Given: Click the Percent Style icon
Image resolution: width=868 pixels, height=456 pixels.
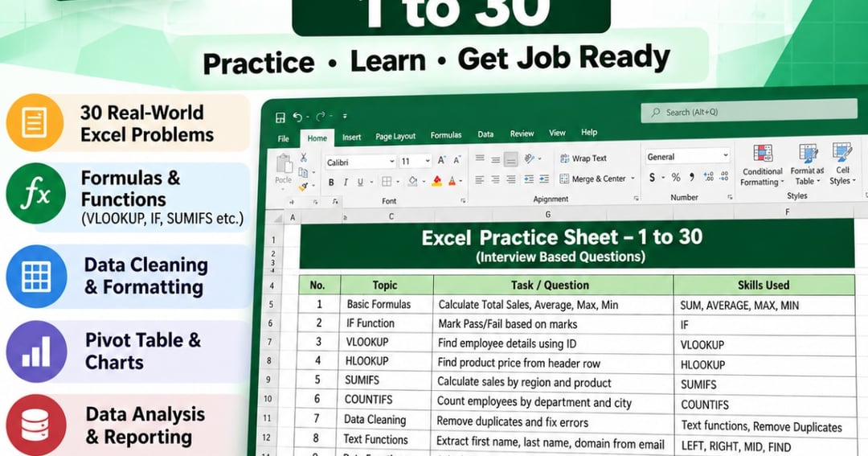Looking at the screenshot, I should [x=676, y=177].
